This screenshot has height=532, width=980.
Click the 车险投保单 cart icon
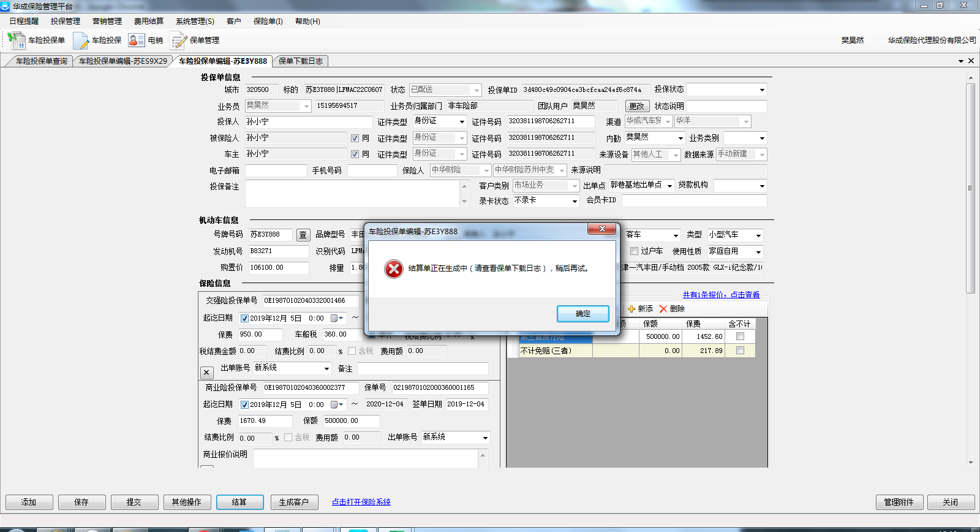tap(16, 40)
